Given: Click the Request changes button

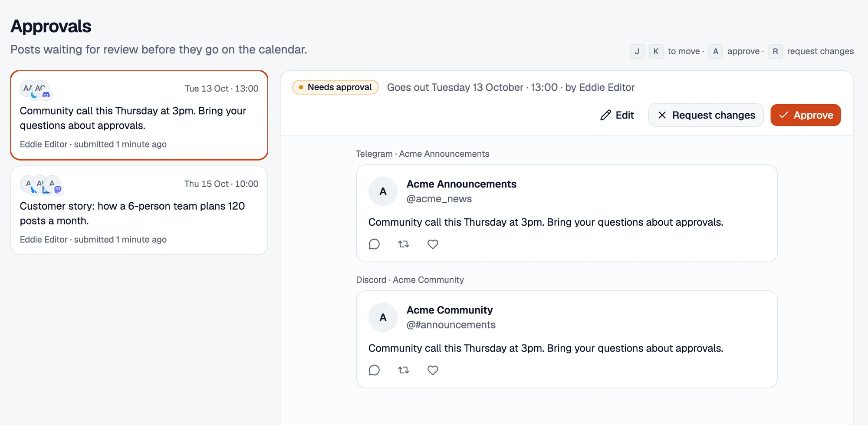Looking at the screenshot, I should 706,115.
